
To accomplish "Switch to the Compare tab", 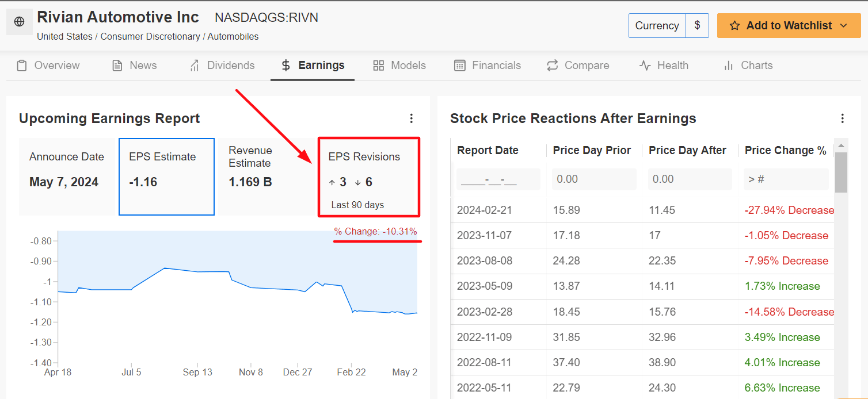I will (x=578, y=66).
